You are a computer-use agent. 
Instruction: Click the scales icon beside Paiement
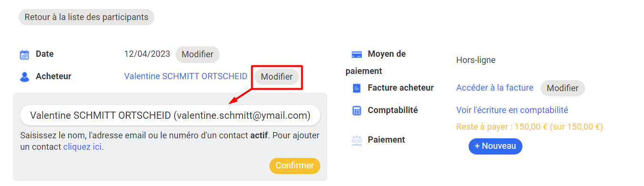[356, 140]
